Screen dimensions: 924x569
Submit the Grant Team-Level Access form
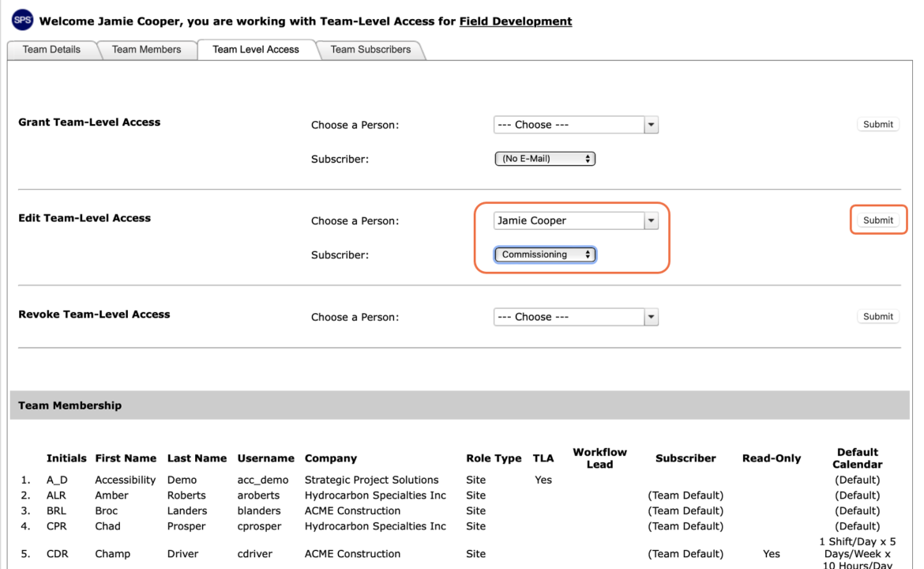pyautogui.click(x=877, y=124)
